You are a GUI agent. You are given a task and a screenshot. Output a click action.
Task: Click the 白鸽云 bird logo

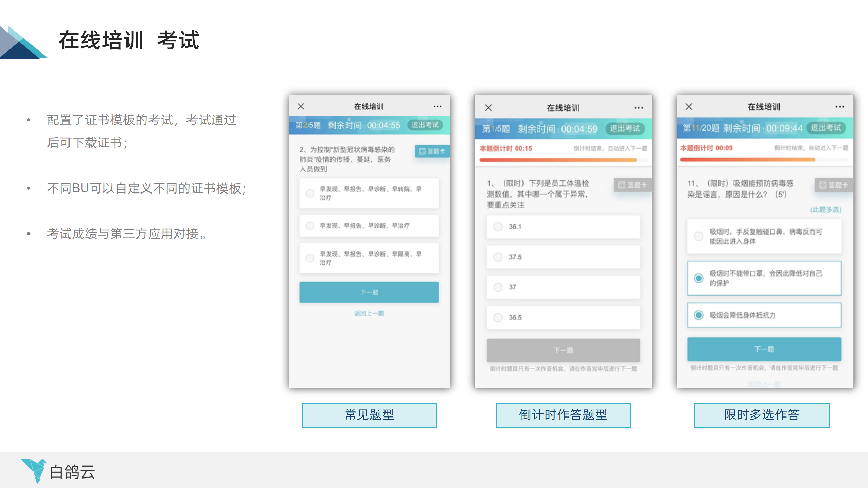(x=34, y=471)
